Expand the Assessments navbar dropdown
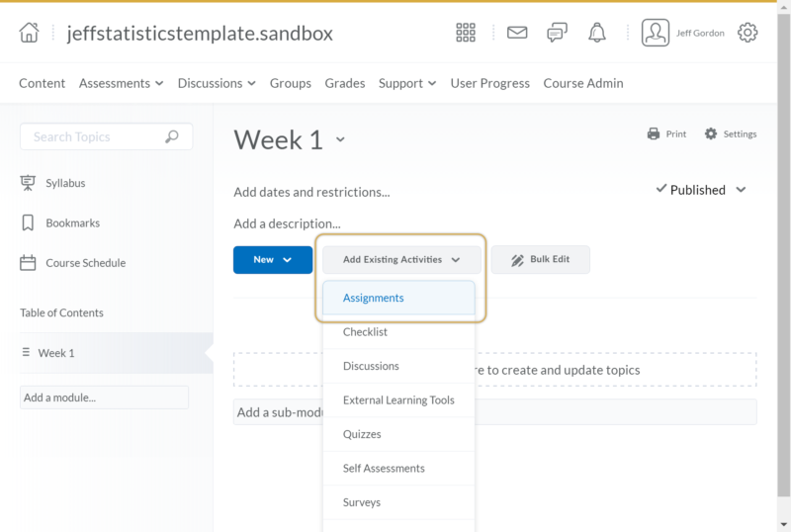The width and height of the screenshot is (791, 532). [x=121, y=83]
